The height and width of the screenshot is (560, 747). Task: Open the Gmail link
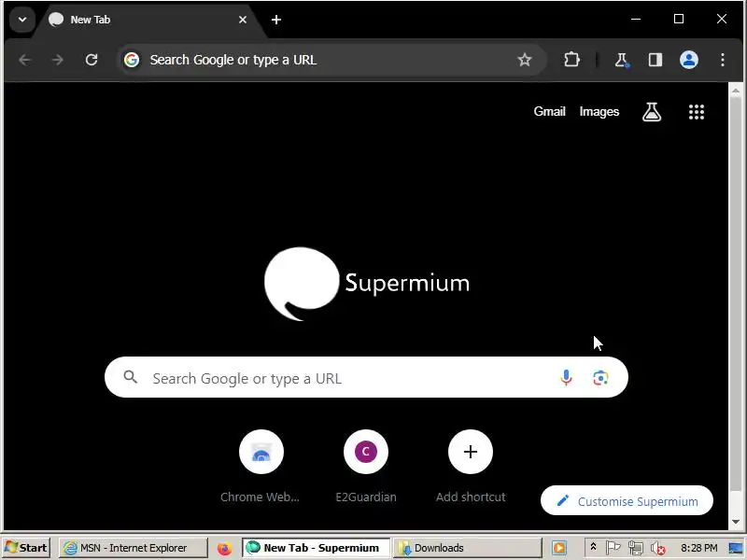click(x=549, y=112)
